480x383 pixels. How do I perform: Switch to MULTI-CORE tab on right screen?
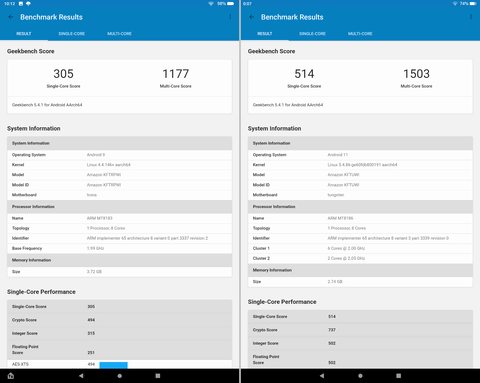click(360, 34)
